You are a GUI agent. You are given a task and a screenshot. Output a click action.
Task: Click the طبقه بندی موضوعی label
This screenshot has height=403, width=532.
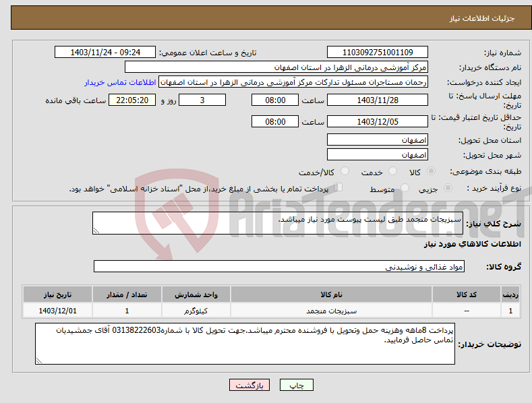click(485, 172)
